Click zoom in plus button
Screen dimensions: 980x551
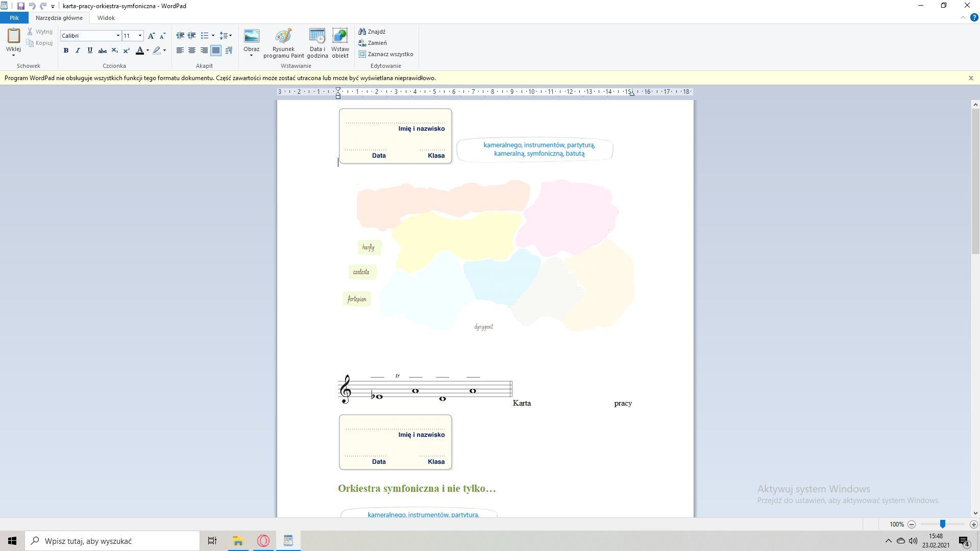[x=973, y=524]
